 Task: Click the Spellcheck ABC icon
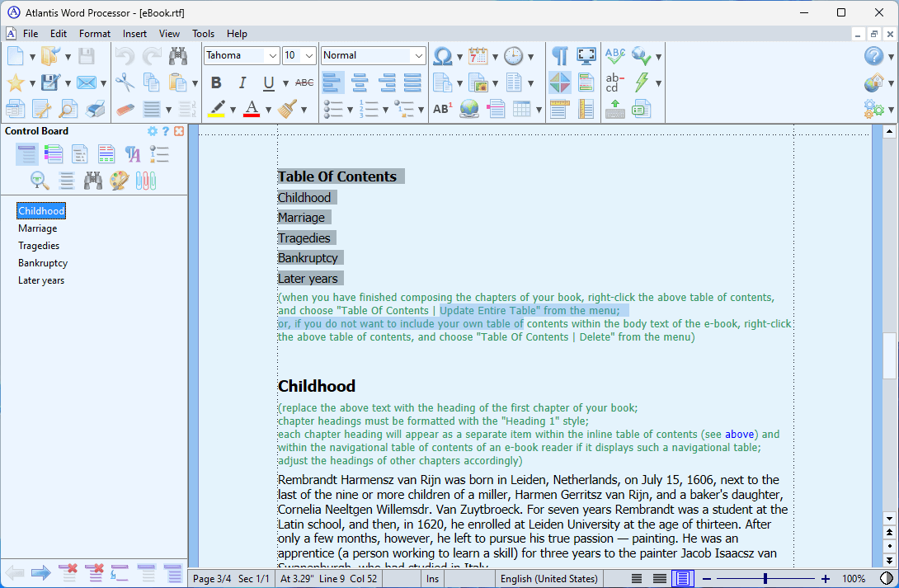(614, 56)
